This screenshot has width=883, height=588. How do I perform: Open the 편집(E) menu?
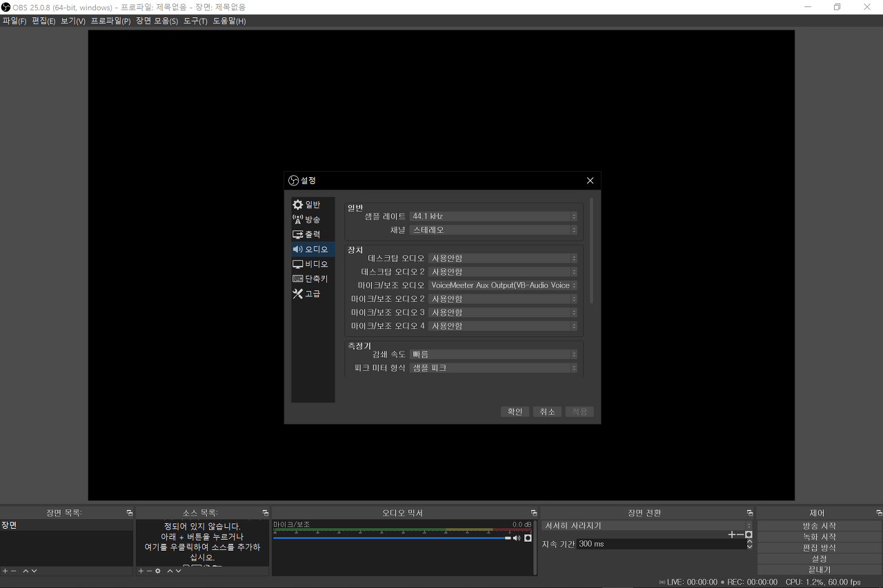(43, 21)
